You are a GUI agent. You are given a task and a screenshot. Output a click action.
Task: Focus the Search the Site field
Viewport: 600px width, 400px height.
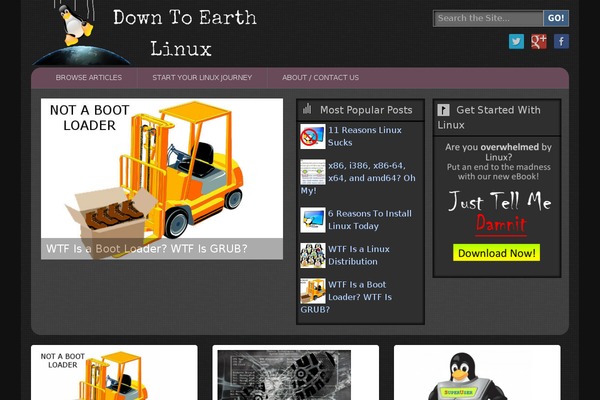coord(488,18)
